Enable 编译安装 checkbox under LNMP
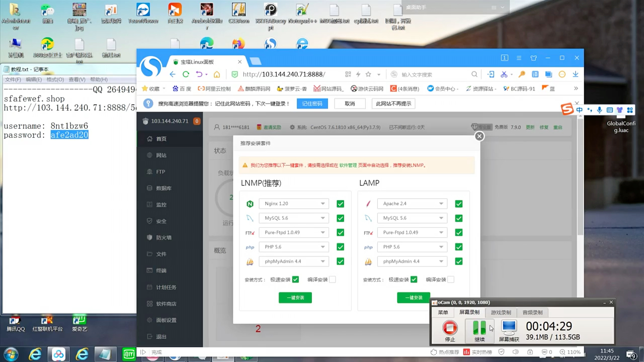Screen dimensions: 644x362 point(333,280)
